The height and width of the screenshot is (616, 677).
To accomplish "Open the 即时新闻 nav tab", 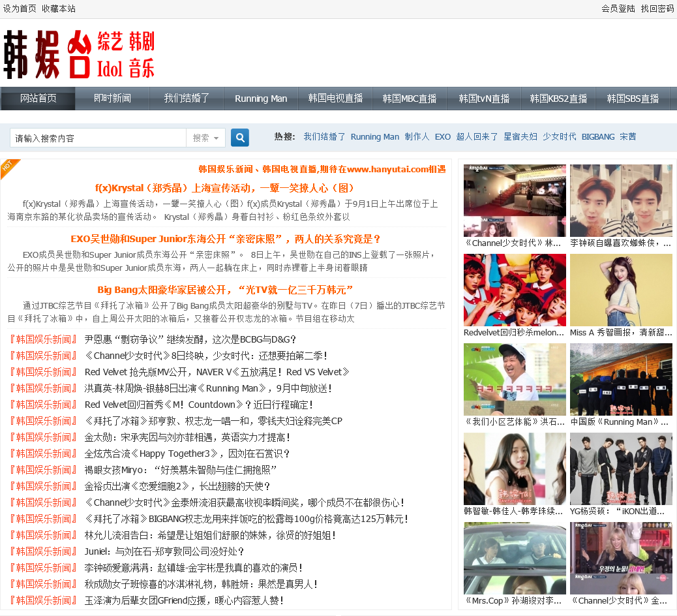I will [112, 99].
